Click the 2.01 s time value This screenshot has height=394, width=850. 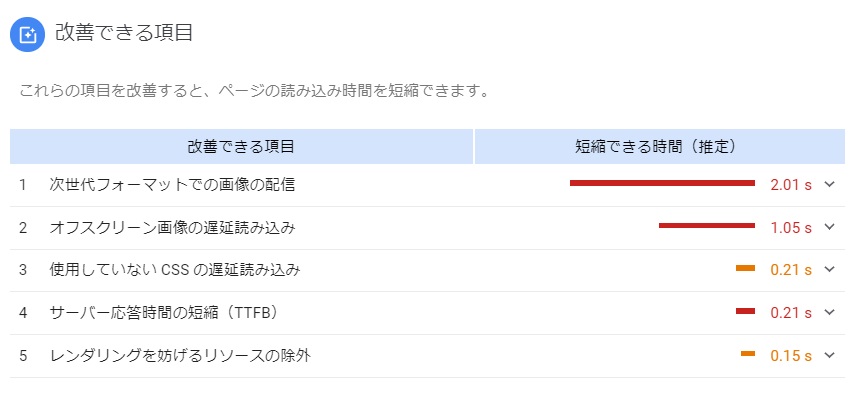(x=791, y=185)
